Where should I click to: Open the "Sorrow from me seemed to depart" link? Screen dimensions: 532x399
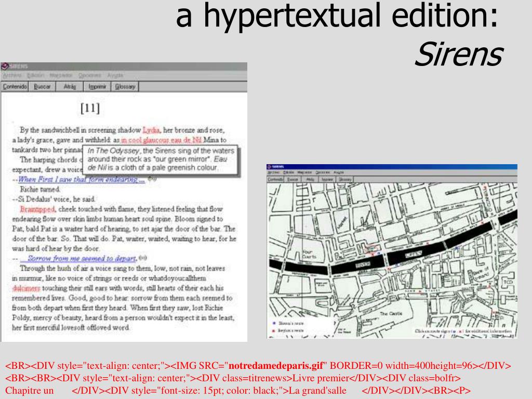pyautogui.click(x=78, y=258)
